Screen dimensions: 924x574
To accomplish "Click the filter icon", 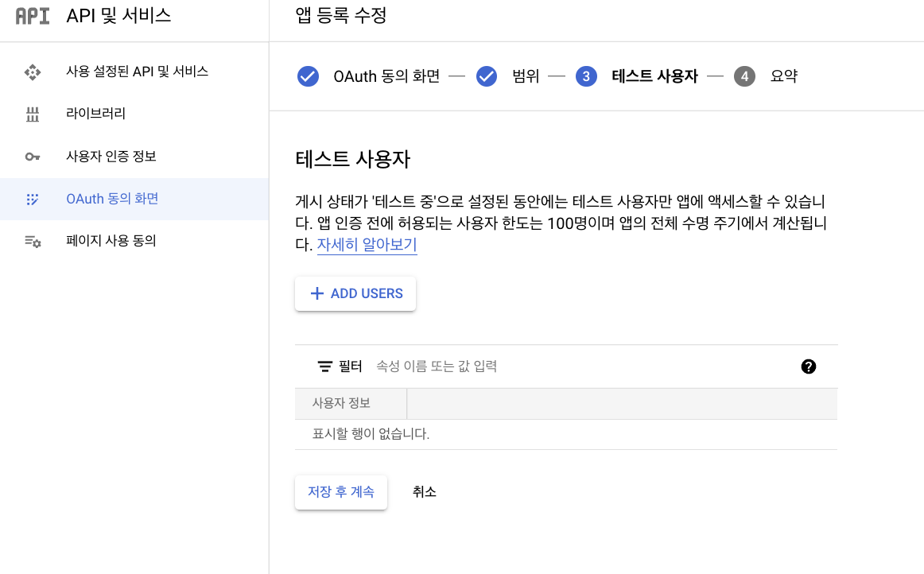I will point(324,367).
